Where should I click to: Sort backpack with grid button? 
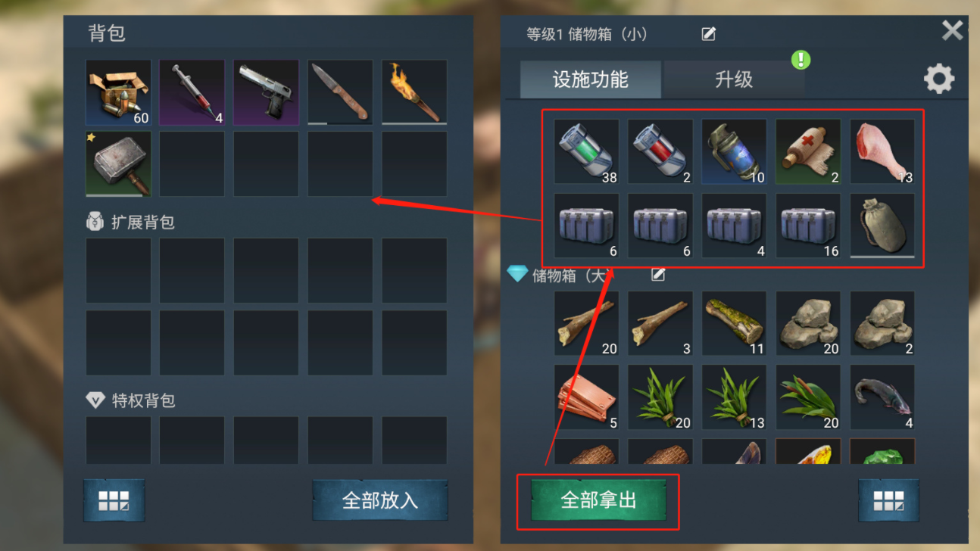114,500
